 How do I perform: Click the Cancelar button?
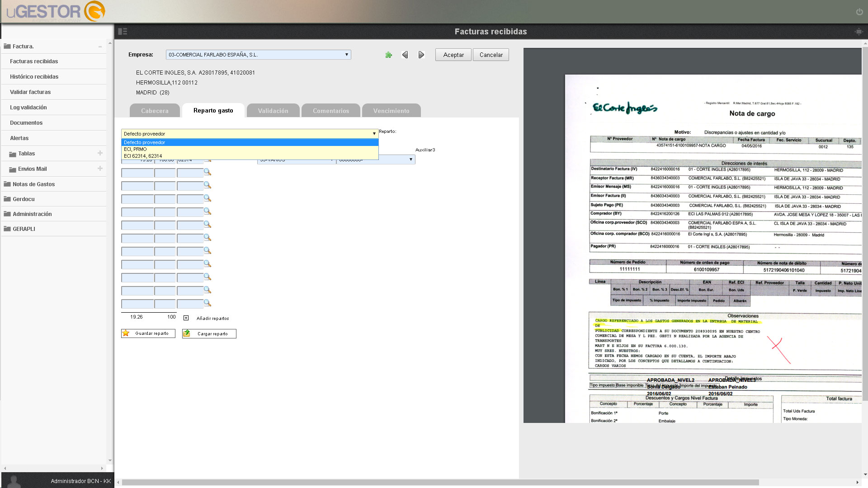pos(491,55)
